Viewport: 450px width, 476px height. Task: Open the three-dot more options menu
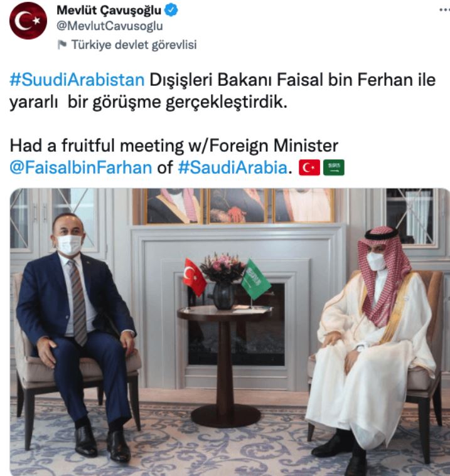tap(445, 10)
